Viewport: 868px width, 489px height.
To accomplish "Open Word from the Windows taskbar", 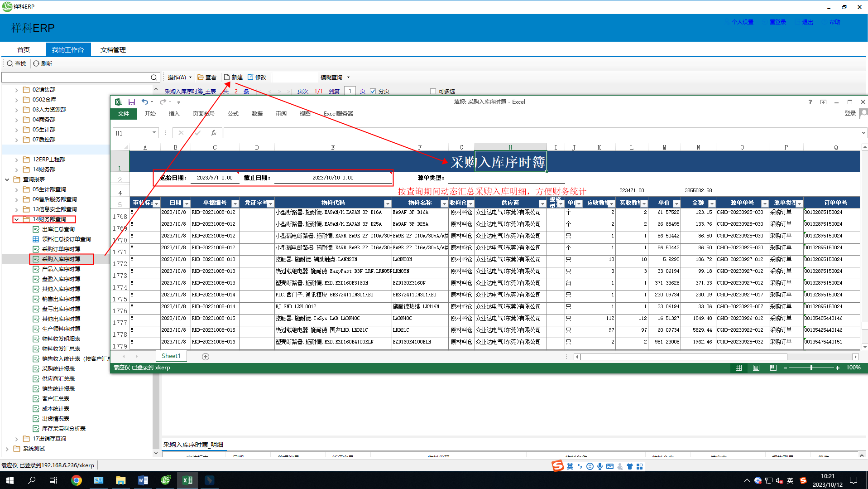I will [143, 480].
